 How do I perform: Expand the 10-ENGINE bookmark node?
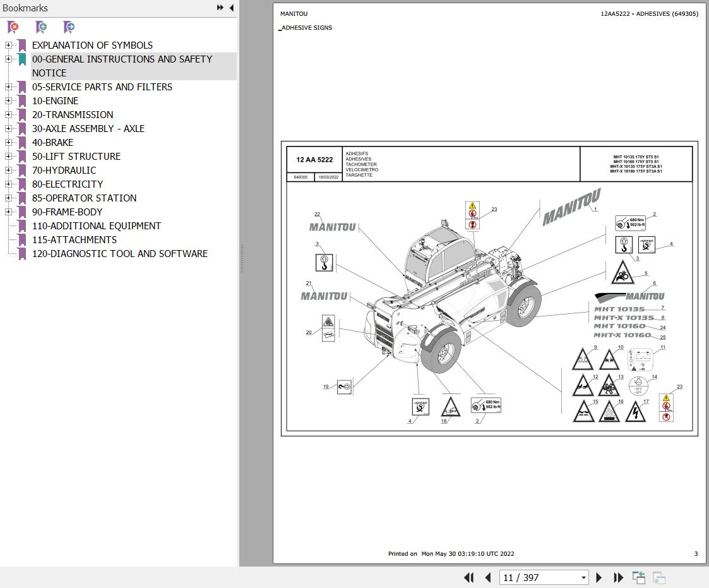8,101
